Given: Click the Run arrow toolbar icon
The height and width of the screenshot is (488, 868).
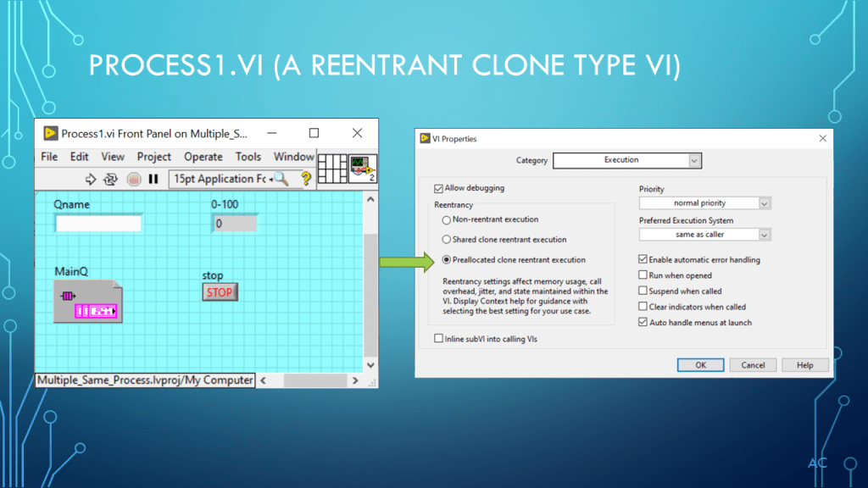Looking at the screenshot, I should click(x=92, y=179).
